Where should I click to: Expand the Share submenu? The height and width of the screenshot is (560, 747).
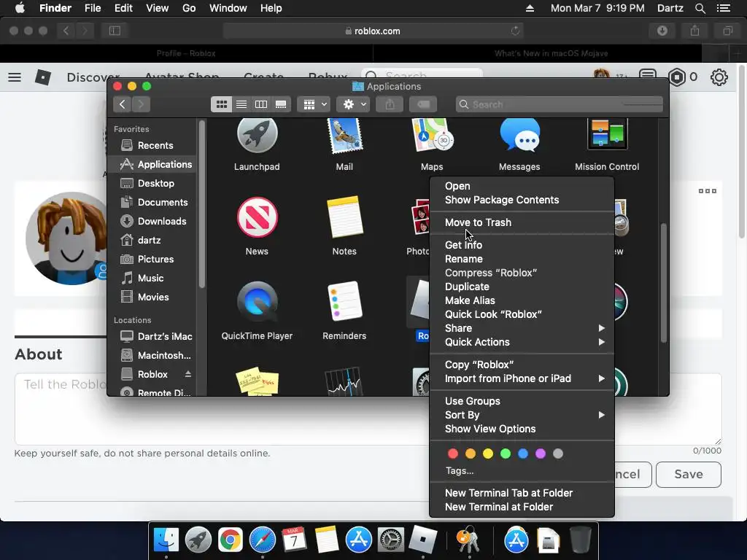click(522, 328)
